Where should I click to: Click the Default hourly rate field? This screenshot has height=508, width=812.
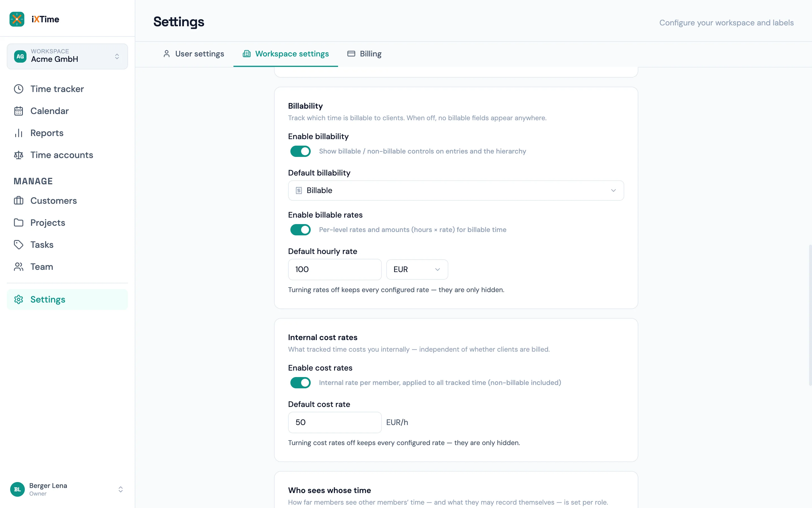click(x=335, y=270)
